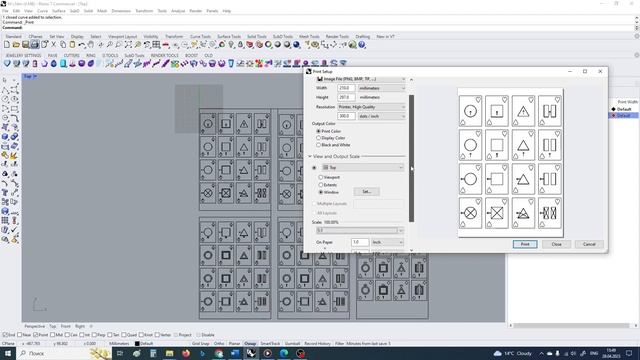Click the Rhino icon in taskbar

point(251,353)
